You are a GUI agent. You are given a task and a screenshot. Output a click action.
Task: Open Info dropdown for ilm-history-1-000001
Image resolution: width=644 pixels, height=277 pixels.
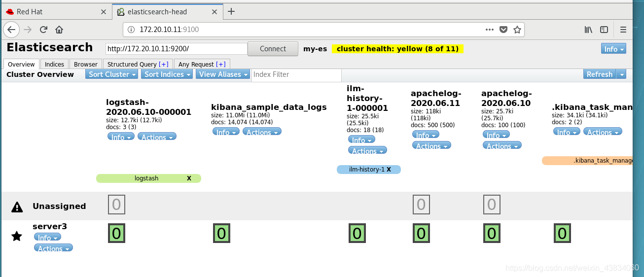(x=361, y=139)
